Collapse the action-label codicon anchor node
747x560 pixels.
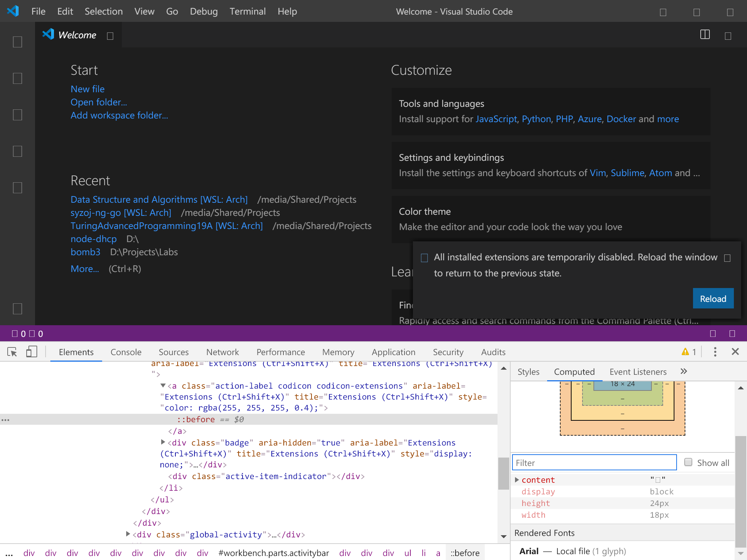pos(163,386)
